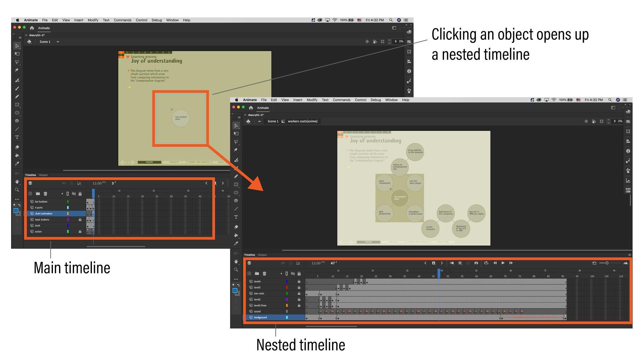Hide all layers in nested timeline header
Screen dimensions: 644x362
click(293, 274)
